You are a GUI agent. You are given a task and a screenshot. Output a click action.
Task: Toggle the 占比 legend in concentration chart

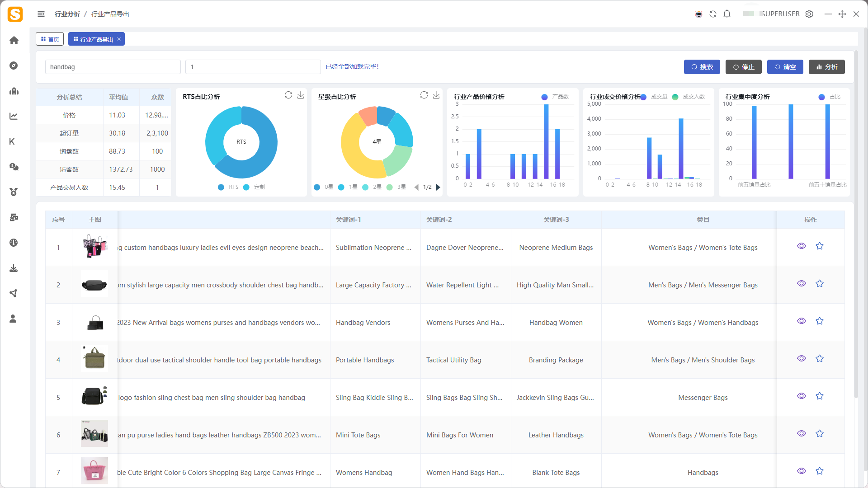click(830, 97)
